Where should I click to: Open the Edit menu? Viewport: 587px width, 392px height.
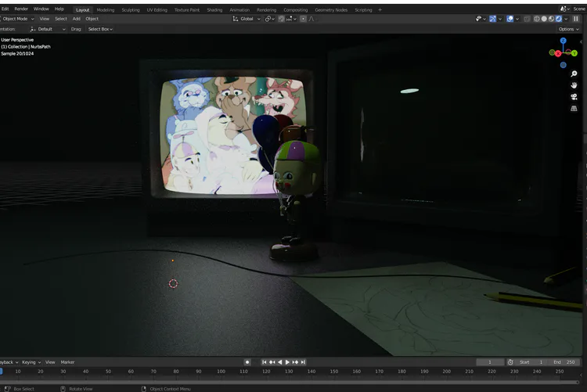(x=5, y=9)
